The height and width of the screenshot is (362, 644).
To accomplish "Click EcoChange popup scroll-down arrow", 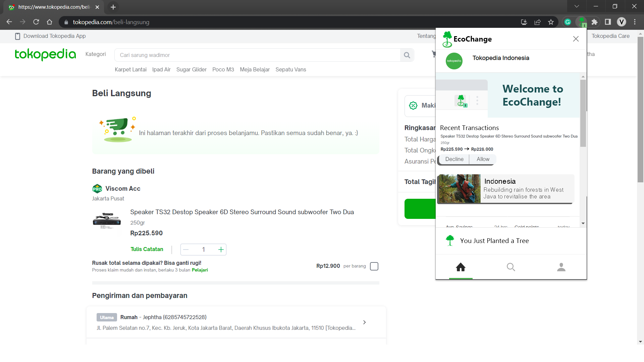I will click(x=583, y=224).
